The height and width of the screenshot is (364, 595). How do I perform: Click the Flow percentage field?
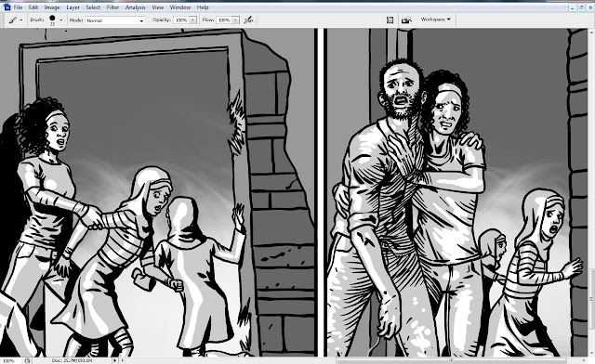coord(224,20)
